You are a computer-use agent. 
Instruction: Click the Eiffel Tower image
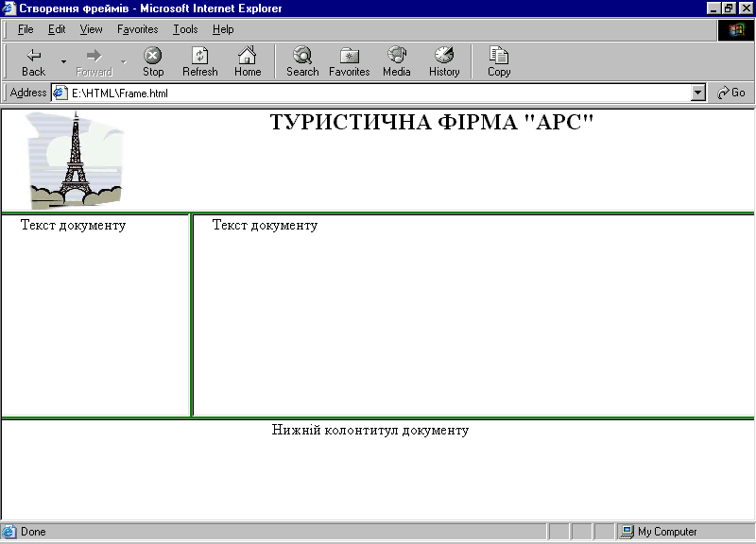(75, 160)
